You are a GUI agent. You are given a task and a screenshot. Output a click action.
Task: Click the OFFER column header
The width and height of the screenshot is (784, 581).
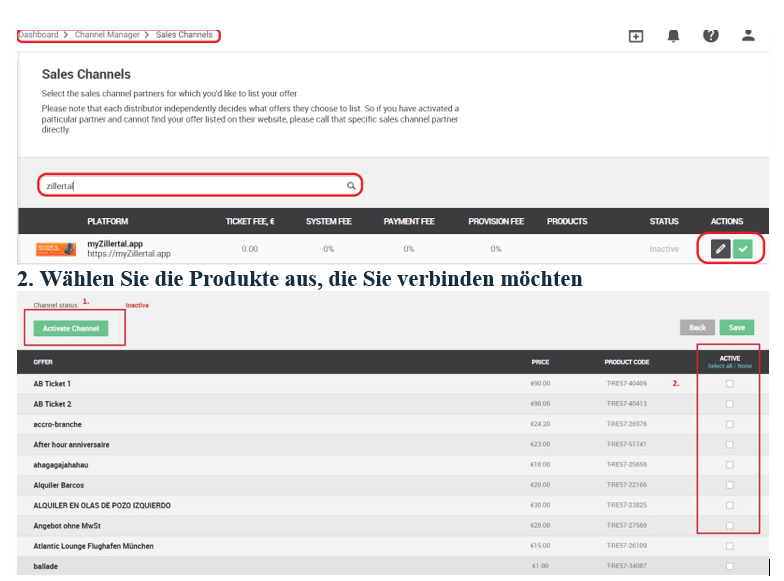pyautogui.click(x=43, y=362)
